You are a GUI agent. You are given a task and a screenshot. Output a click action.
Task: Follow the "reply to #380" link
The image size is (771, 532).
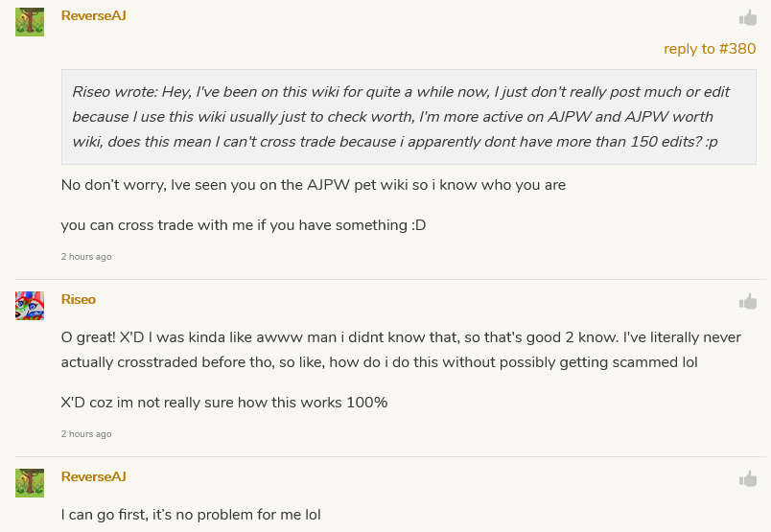click(710, 49)
